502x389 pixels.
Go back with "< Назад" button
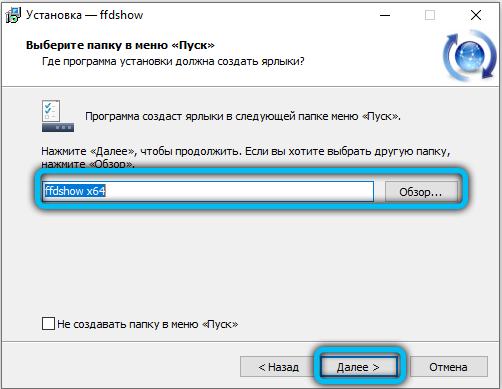(279, 367)
